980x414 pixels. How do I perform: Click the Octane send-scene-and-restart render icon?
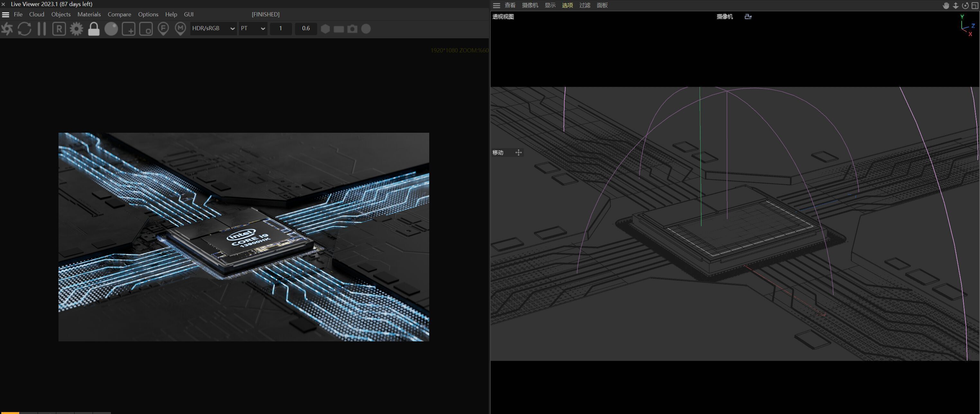[x=7, y=29]
